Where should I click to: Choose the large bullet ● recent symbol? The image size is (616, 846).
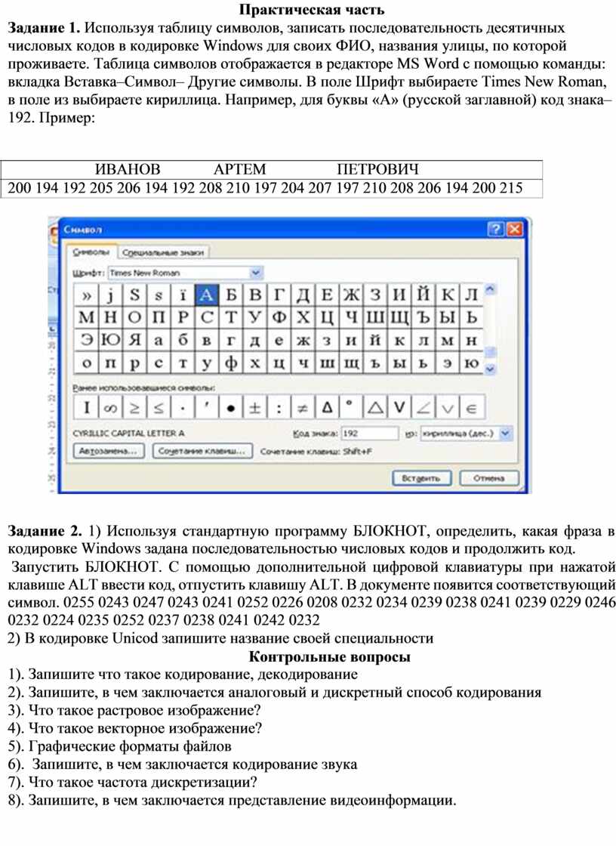231,407
